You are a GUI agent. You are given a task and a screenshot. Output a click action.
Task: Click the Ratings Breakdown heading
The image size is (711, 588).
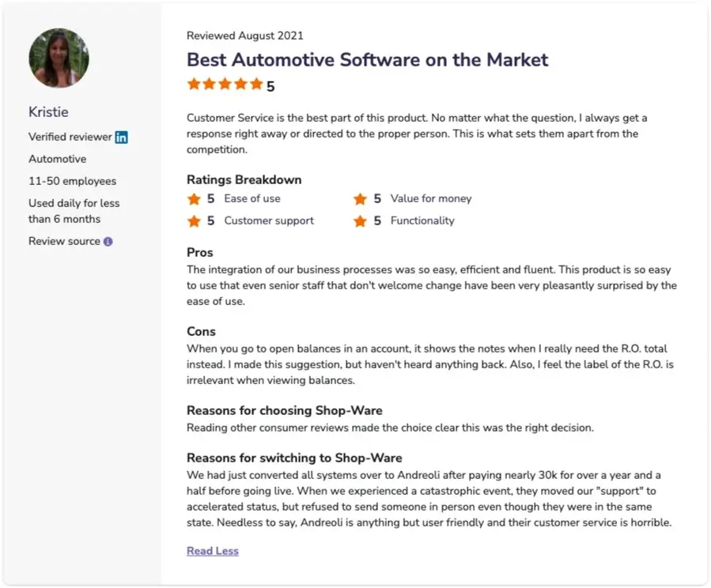(x=244, y=179)
